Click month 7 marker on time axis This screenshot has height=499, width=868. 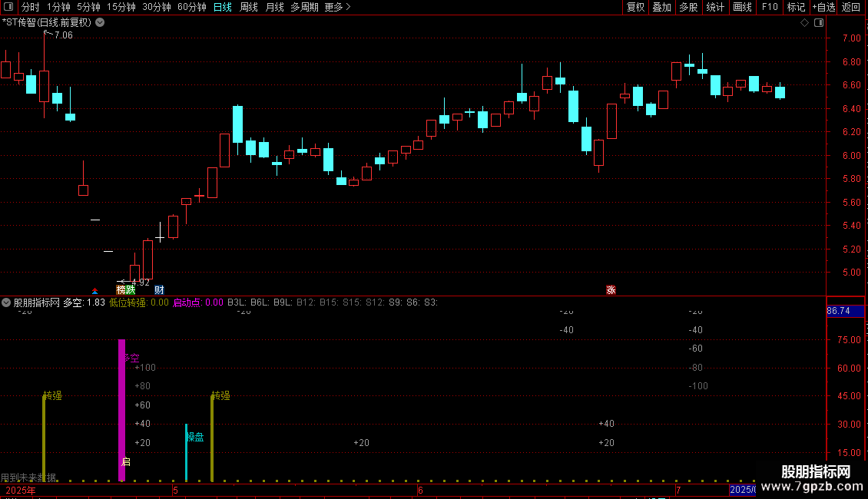678,491
